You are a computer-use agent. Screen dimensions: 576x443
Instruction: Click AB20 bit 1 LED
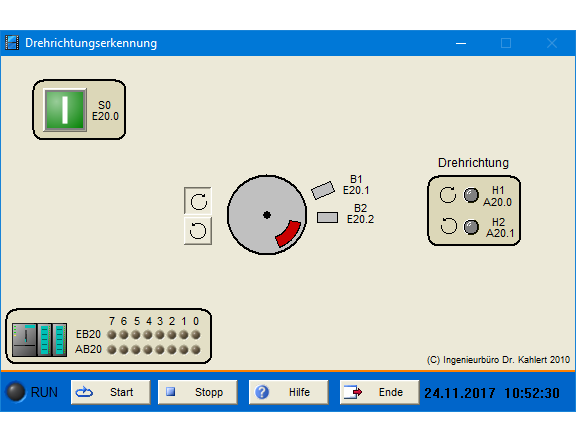click(184, 349)
